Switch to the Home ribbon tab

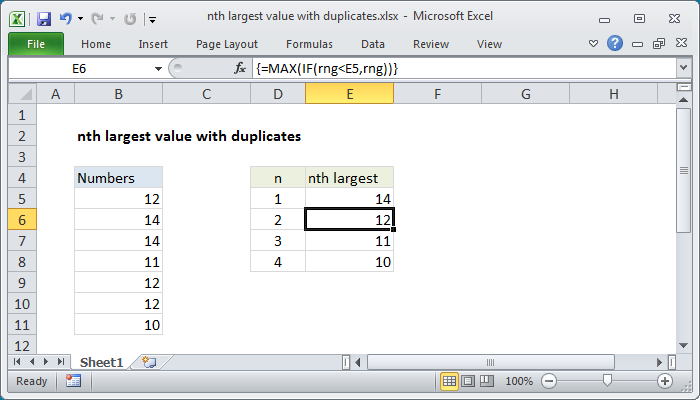(x=96, y=44)
